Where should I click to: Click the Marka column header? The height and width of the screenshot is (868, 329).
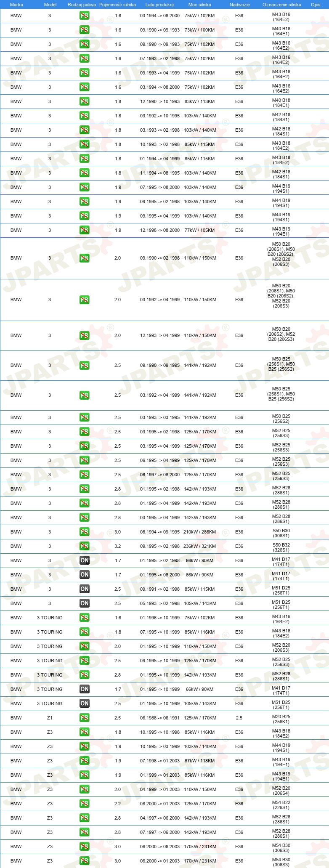(16, 5)
